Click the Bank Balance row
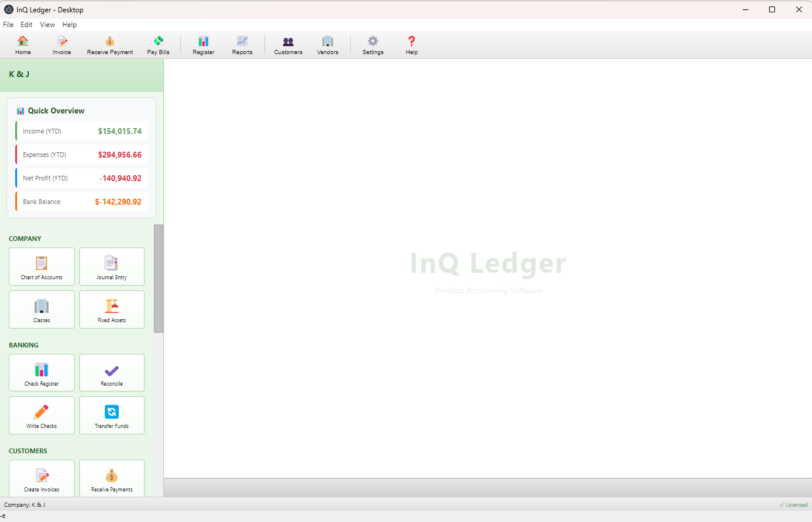812x522 pixels. coord(81,202)
